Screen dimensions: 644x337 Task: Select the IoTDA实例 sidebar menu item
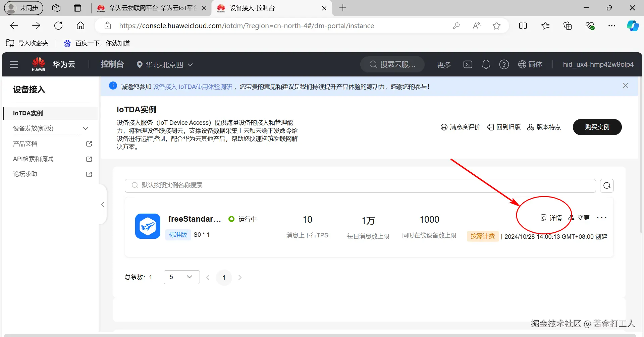pos(28,113)
